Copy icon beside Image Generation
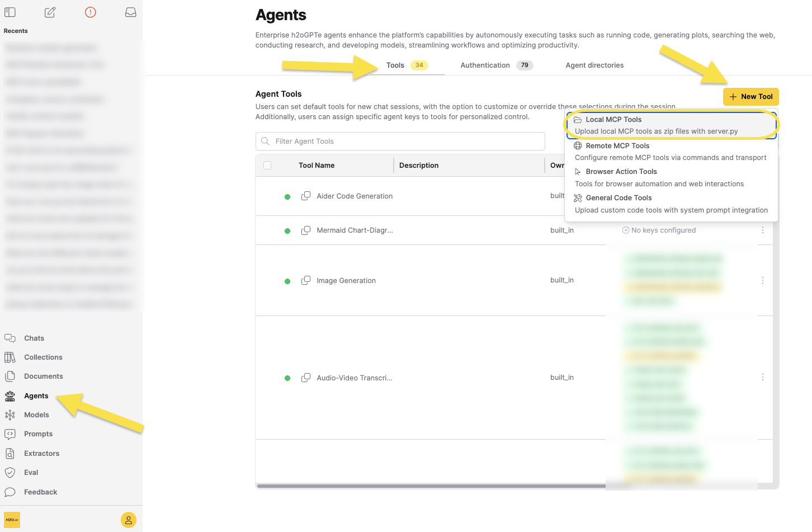This screenshot has height=532, width=812. click(306, 281)
